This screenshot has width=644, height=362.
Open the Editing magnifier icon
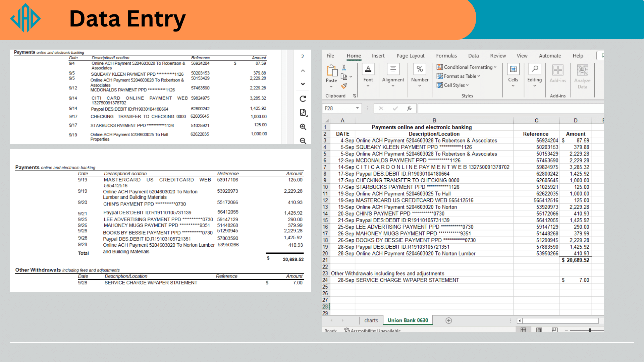tap(534, 69)
